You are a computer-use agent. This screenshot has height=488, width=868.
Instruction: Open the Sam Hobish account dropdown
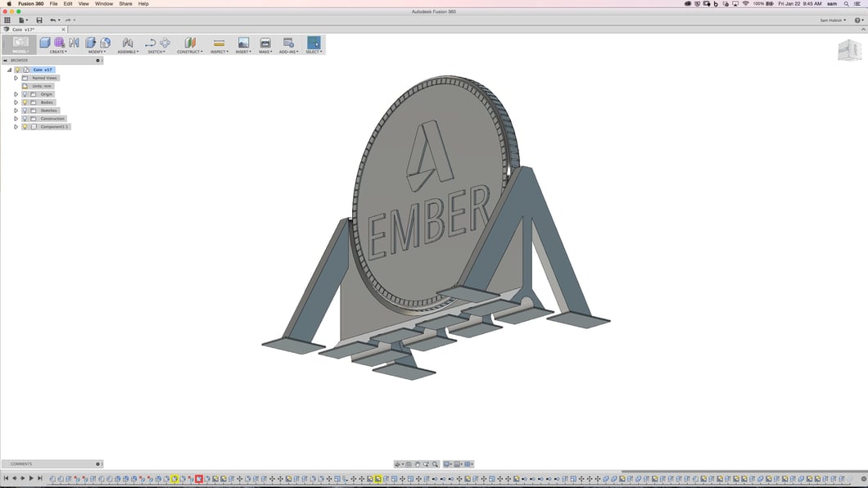pos(833,20)
